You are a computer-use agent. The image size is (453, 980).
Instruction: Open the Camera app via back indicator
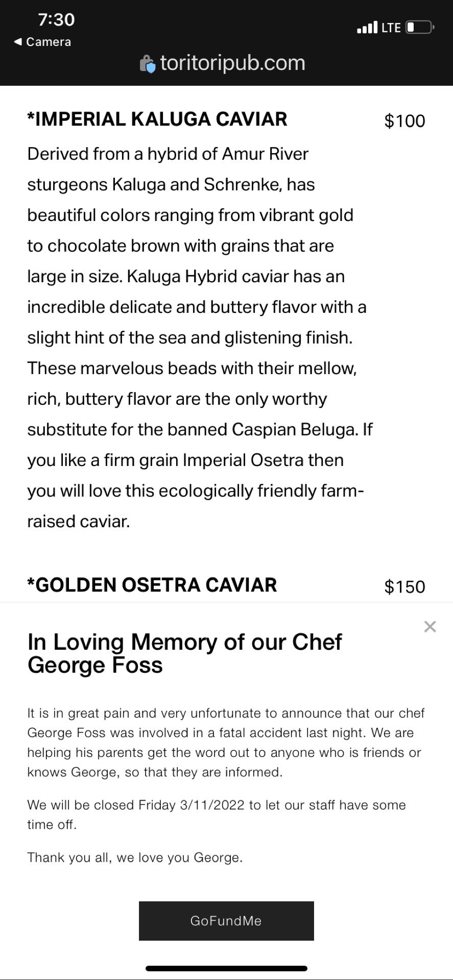click(x=42, y=42)
